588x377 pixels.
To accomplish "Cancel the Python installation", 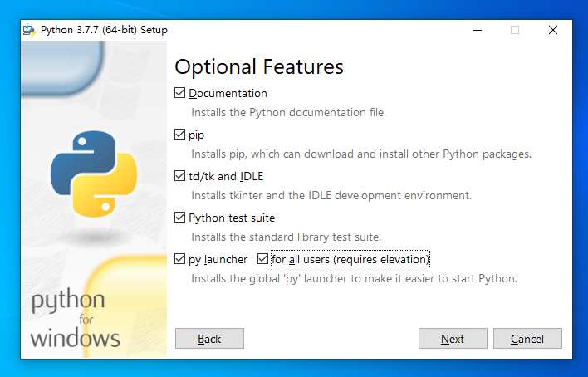I will 527,339.
